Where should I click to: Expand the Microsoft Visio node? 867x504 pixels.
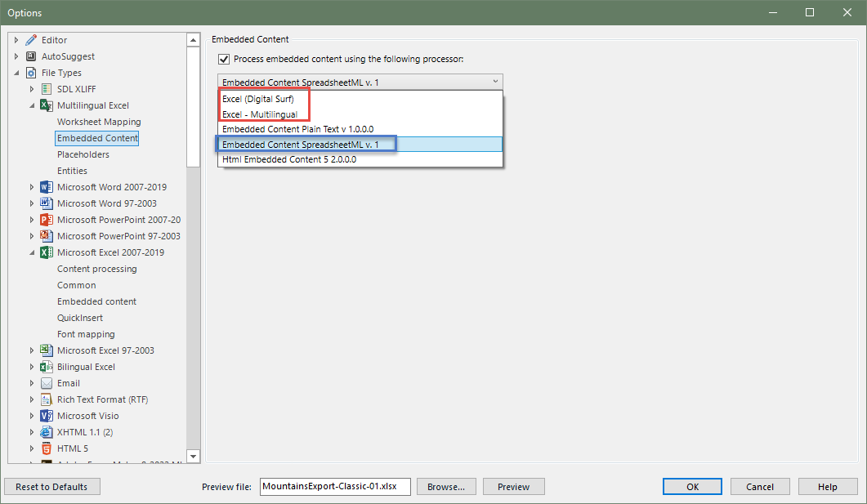32,416
